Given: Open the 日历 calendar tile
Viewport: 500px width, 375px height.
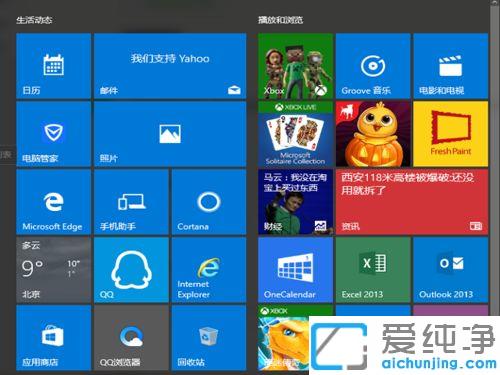Looking at the screenshot, I should pos(53,66).
